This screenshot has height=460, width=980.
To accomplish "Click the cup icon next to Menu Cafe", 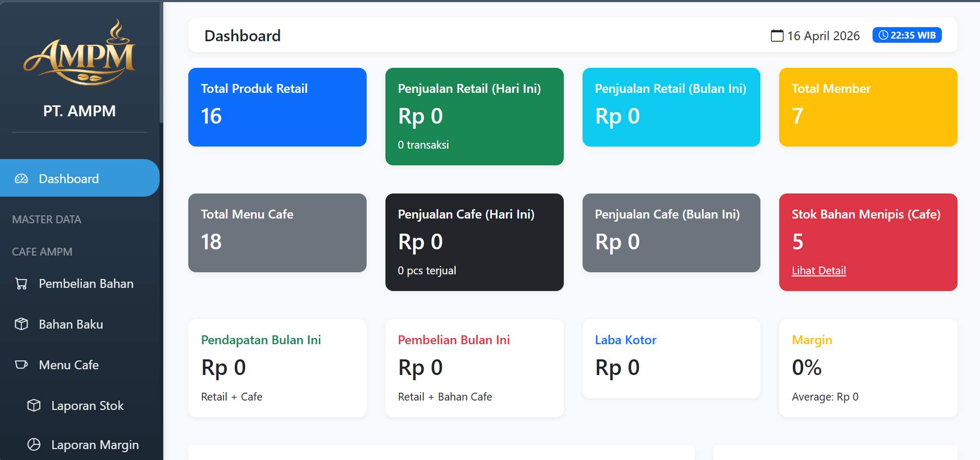I will click(x=21, y=365).
